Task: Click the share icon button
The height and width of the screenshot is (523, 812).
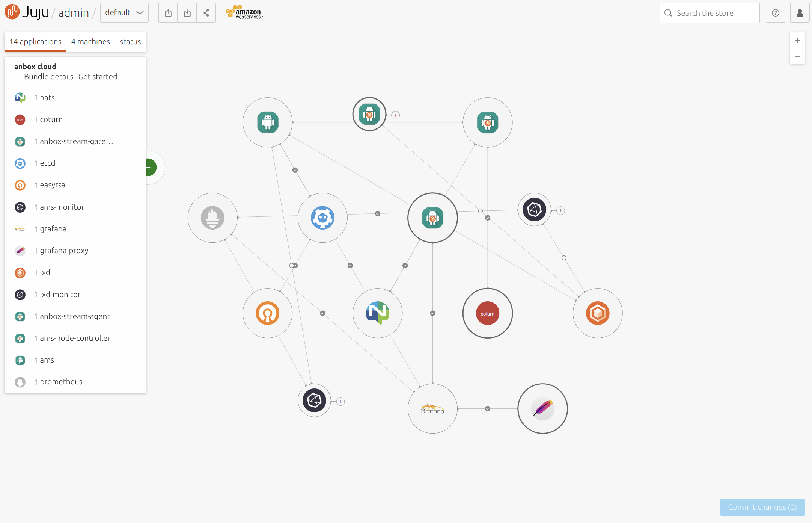Action: click(206, 12)
